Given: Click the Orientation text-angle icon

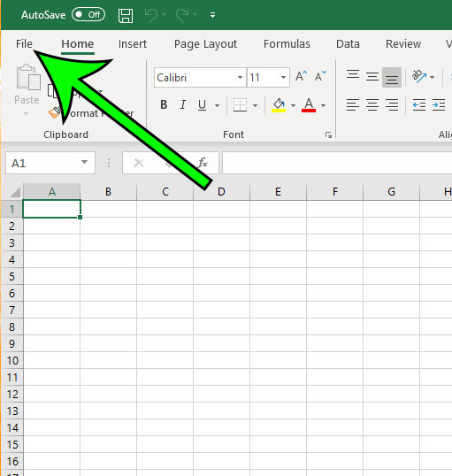Looking at the screenshot, I should (x=419, y=76).
